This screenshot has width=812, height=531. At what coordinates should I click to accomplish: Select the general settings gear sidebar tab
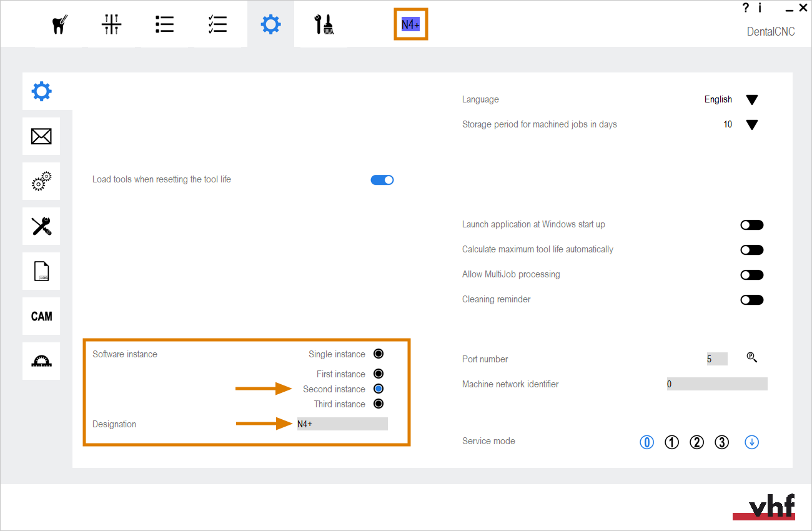click(x=41, y=92)
